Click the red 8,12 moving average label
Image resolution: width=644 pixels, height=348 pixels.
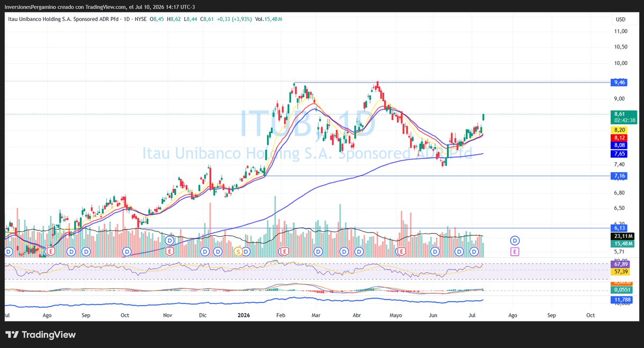coord(619,137)
